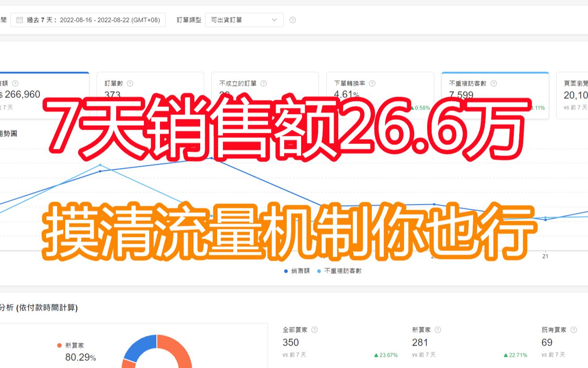The height and width of the screenshot is (368, 588).
Task: Toggle the 不重複訪客數 metric card
Action: pos(495,95)
